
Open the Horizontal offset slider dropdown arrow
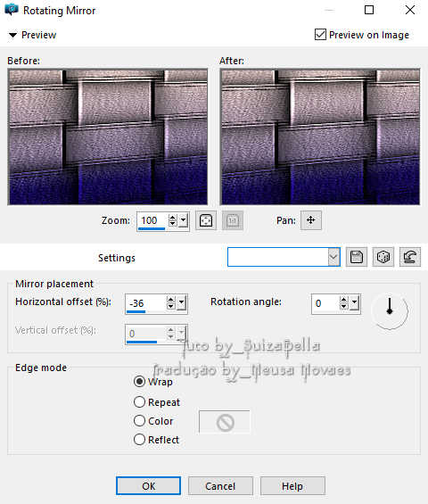182,303
